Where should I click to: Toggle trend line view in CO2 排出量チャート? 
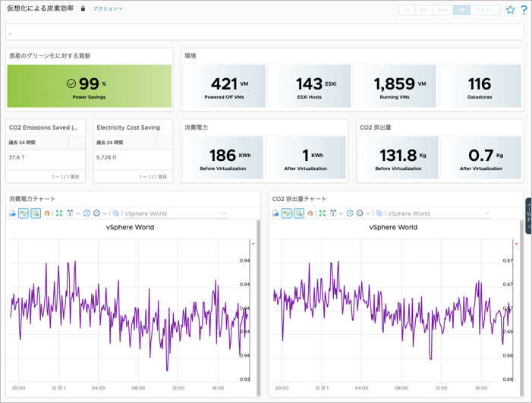coord(287,213)
